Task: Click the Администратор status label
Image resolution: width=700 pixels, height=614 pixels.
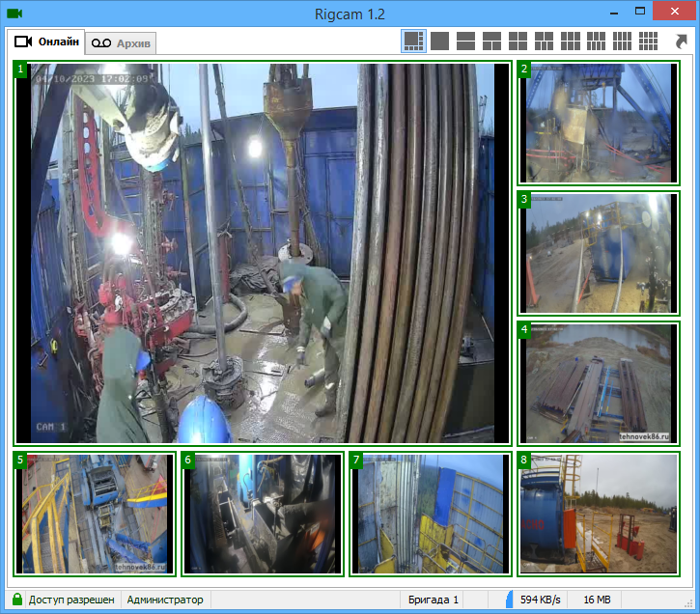Action: coord(165,600)
